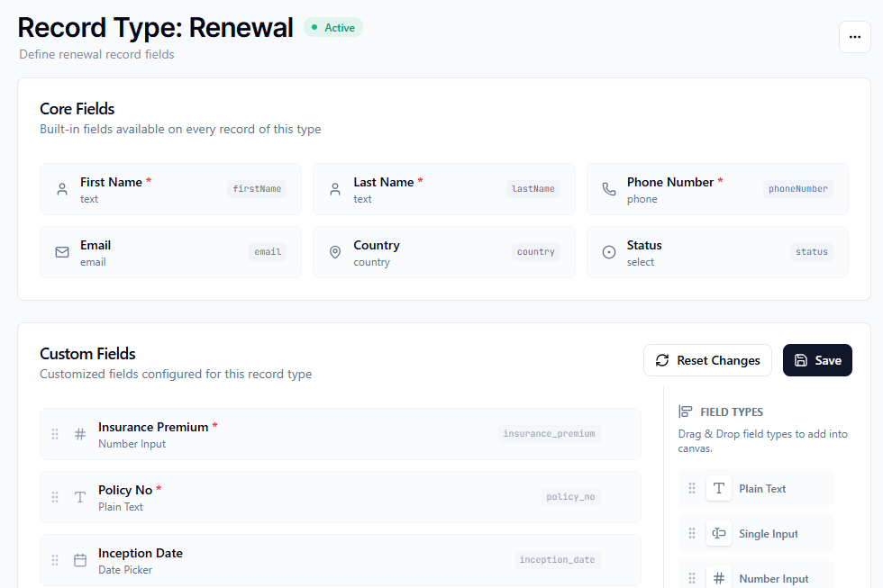Viewport: 883px width, 588px height.
Task: Click the Plain Text field type T icon
Action: [x=719, y=488]
